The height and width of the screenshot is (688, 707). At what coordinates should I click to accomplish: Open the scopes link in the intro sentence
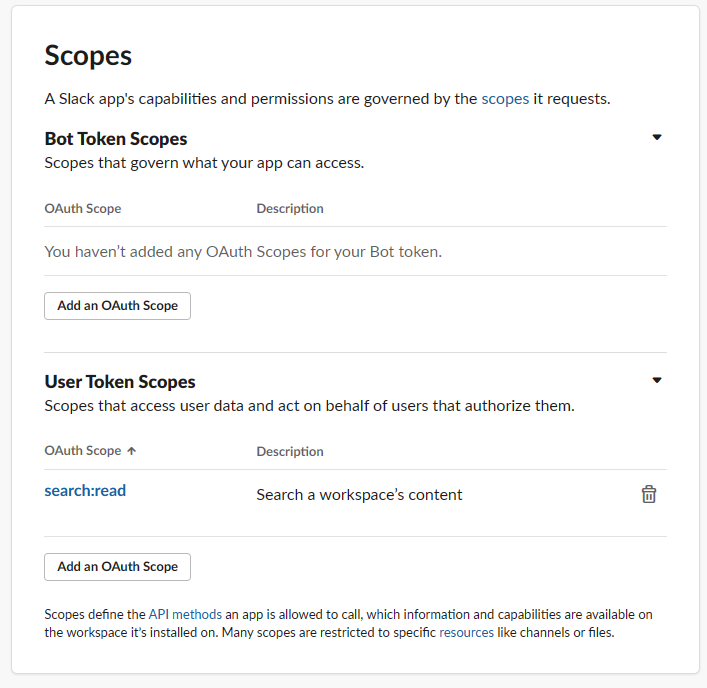(505, 99)
